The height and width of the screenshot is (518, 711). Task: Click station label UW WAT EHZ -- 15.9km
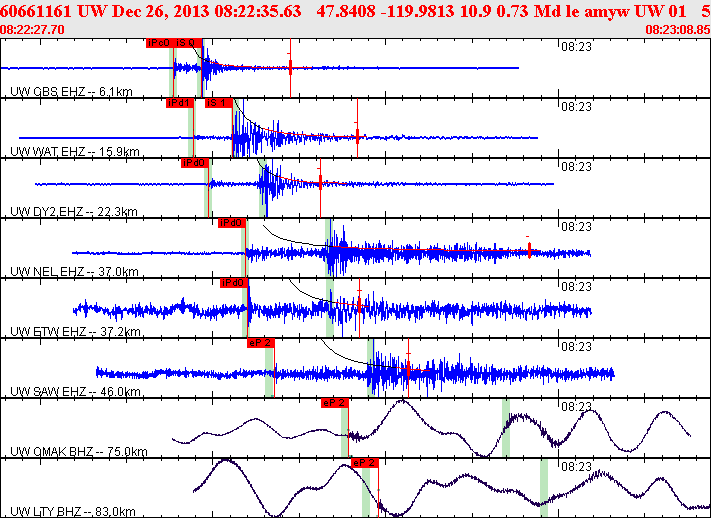[x=74, y=151]
